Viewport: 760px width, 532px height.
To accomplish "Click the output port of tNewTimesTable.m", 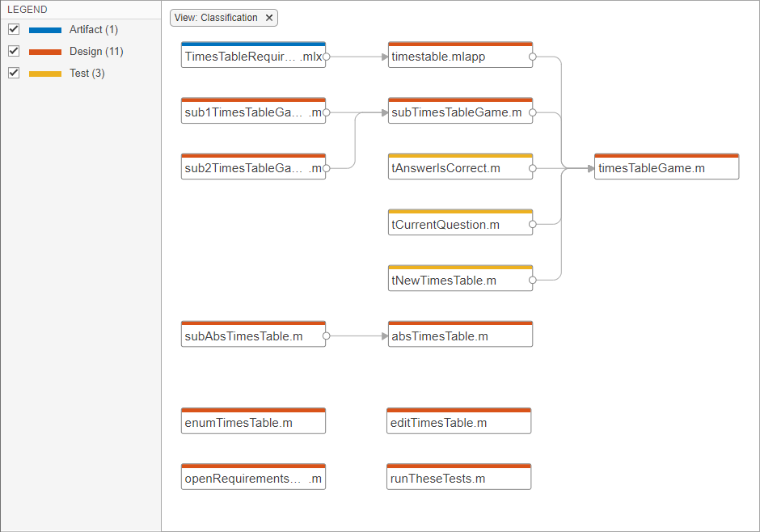I will point(533,281).
